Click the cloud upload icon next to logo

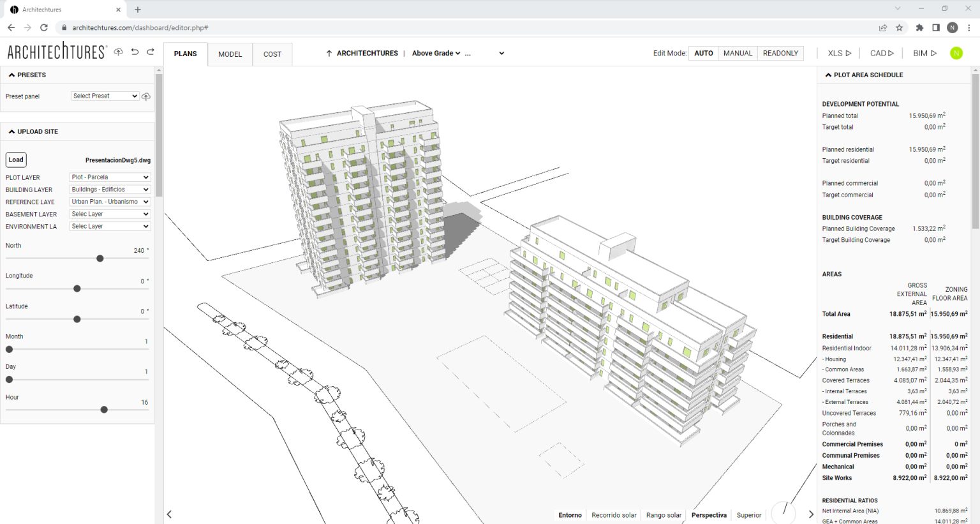119,52
